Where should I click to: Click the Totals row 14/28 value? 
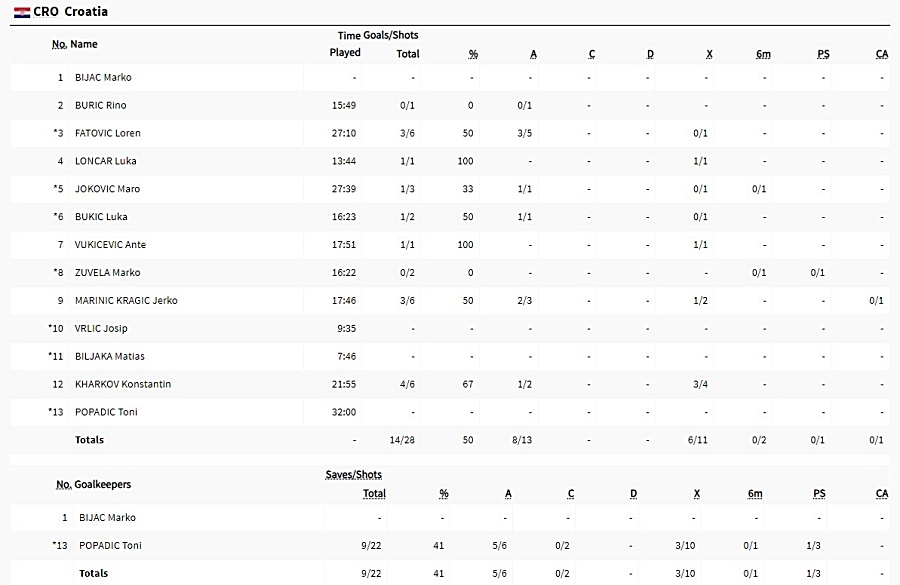(x=402, y=440)
